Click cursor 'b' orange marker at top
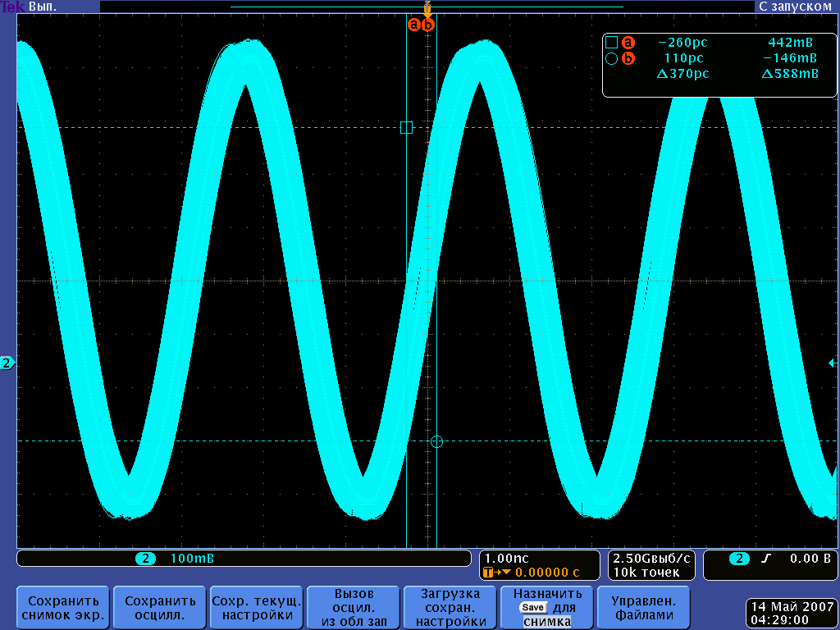840x630 pixels. [x=428, y=25]
